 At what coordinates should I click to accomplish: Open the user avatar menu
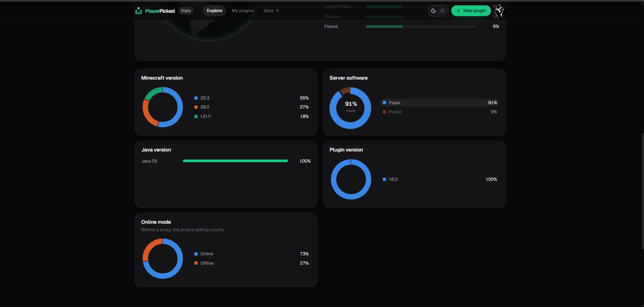(499, 11)
